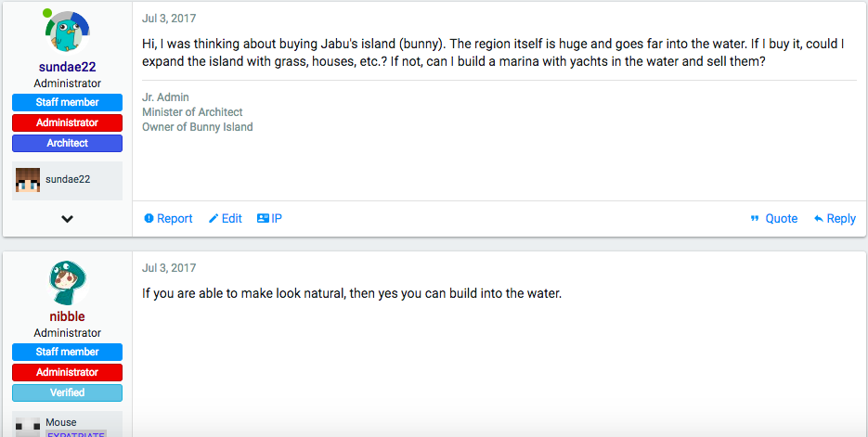The height and width of the screenshot is (437, 868).
Task: Open sundae22 username link
Action: (x=67, y=67)
